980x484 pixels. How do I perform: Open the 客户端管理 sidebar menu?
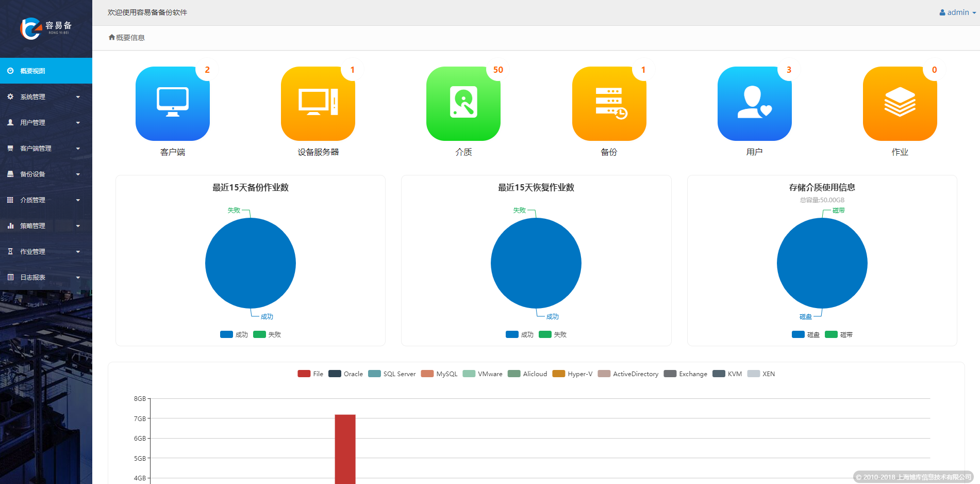[46, 148]
